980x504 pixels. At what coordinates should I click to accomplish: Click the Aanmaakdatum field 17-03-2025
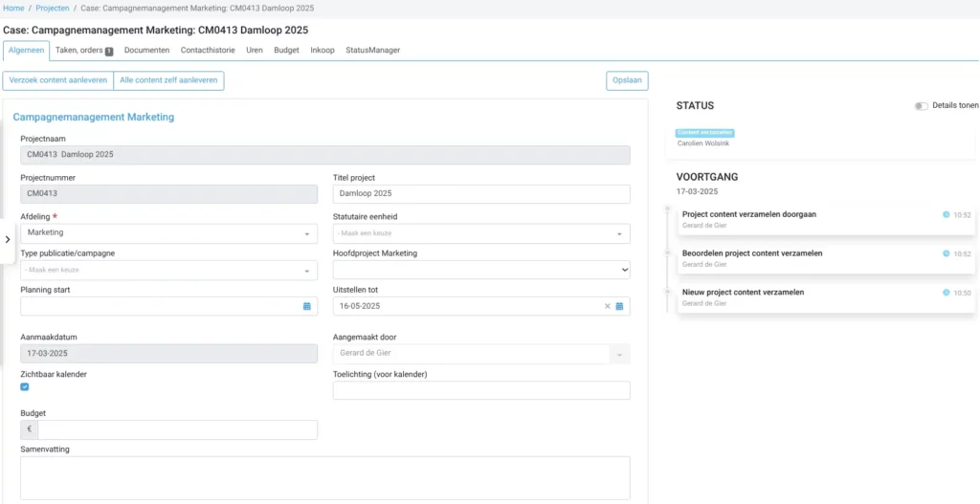click(x=168, y=354)
